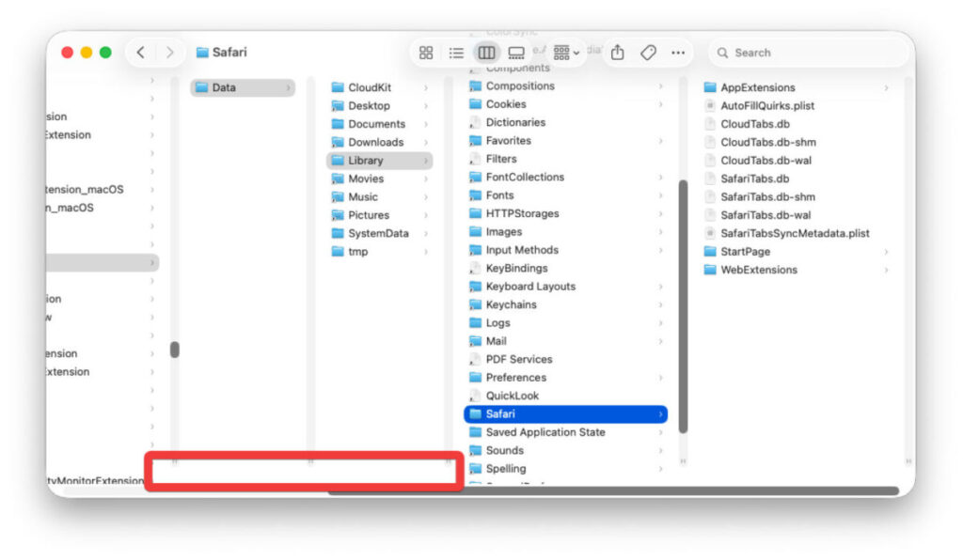Viewport: 963px width, 560px height.
Task: Open the Desktop folder
Action: [x=380, y=106]
